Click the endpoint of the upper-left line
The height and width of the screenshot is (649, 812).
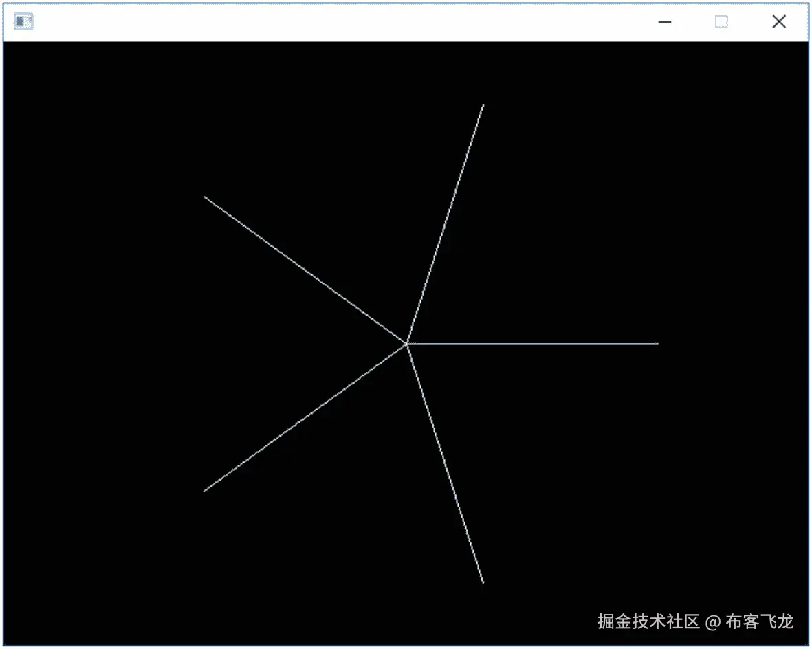(x=204, y=197)
